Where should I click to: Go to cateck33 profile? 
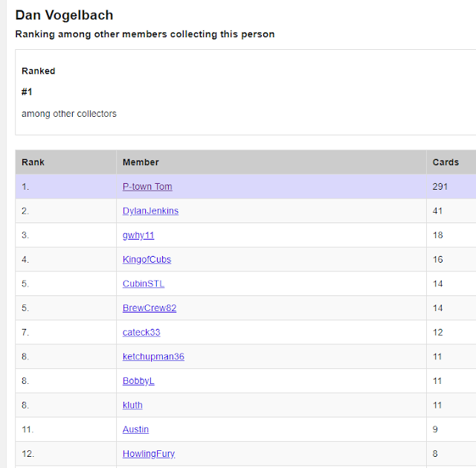click(141, 333)
